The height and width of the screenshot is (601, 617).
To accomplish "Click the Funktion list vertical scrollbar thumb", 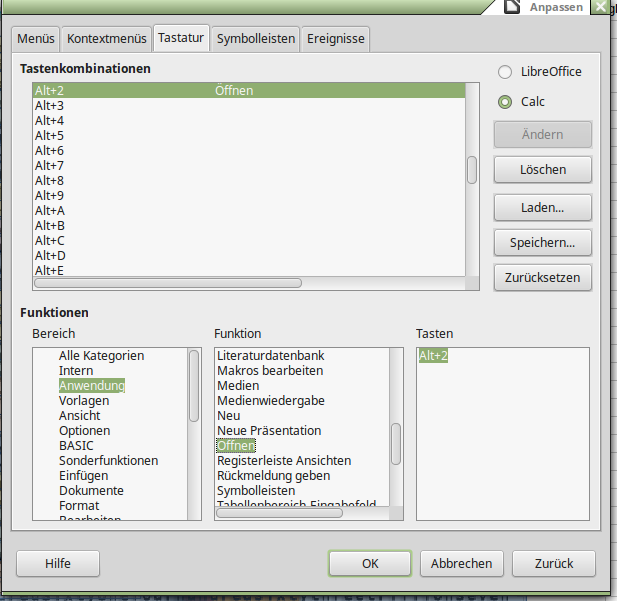I will (396, 444).
